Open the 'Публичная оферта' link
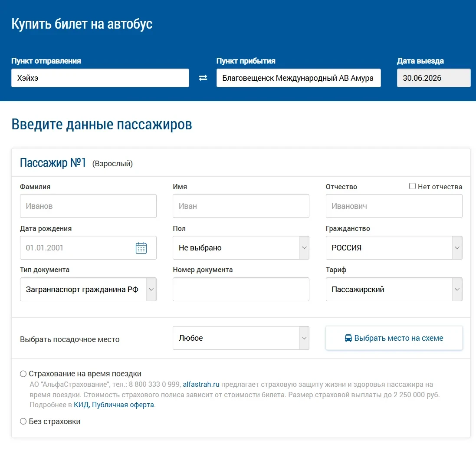 click(123, 405)
